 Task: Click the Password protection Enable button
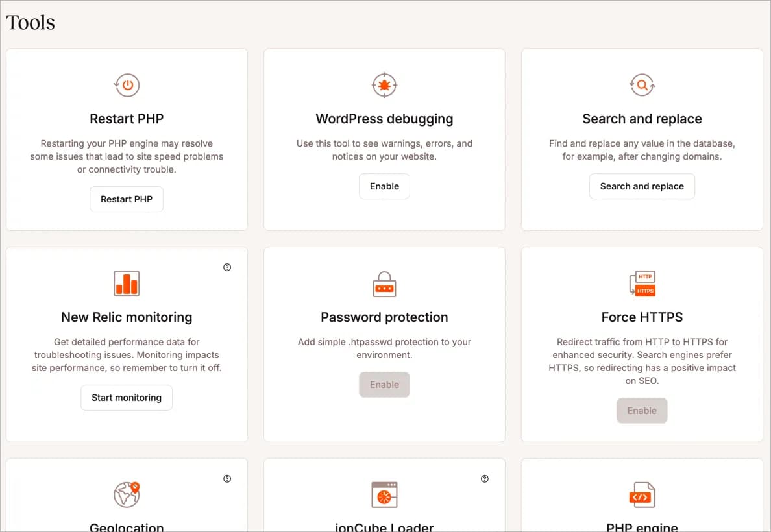[x=384, y=385]
